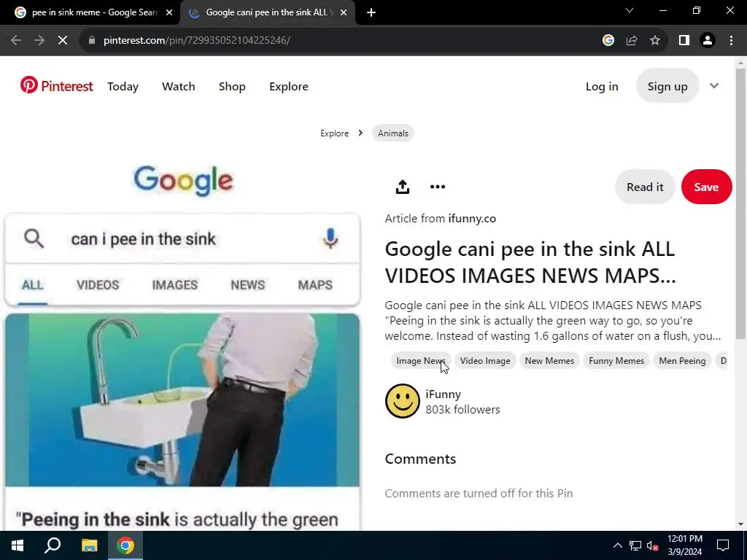
Task: Select the Video Image tag
Action: (x=485, y=361)
